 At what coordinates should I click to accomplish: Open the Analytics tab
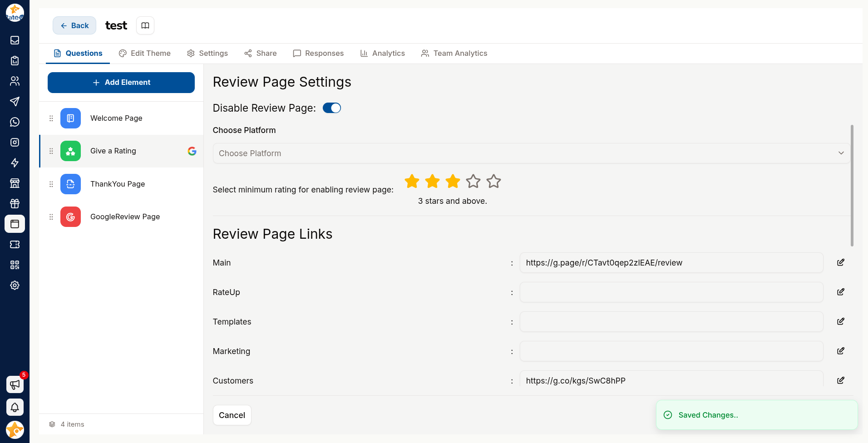383,53
